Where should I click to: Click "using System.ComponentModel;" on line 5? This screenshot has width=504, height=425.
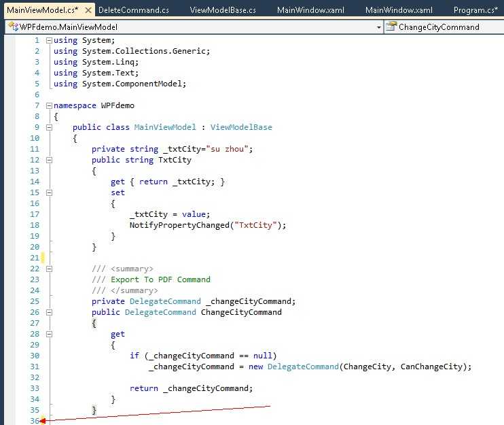[x=120, y=84]
